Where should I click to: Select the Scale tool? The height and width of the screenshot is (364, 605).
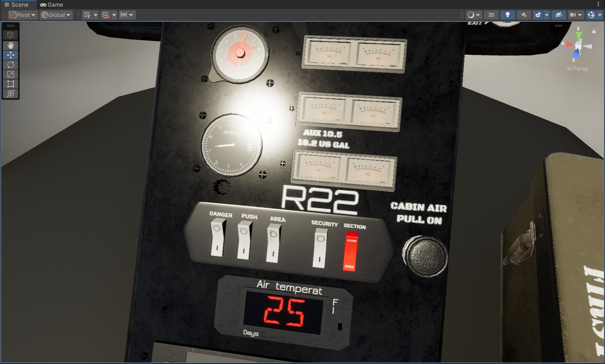click(10, 74)
